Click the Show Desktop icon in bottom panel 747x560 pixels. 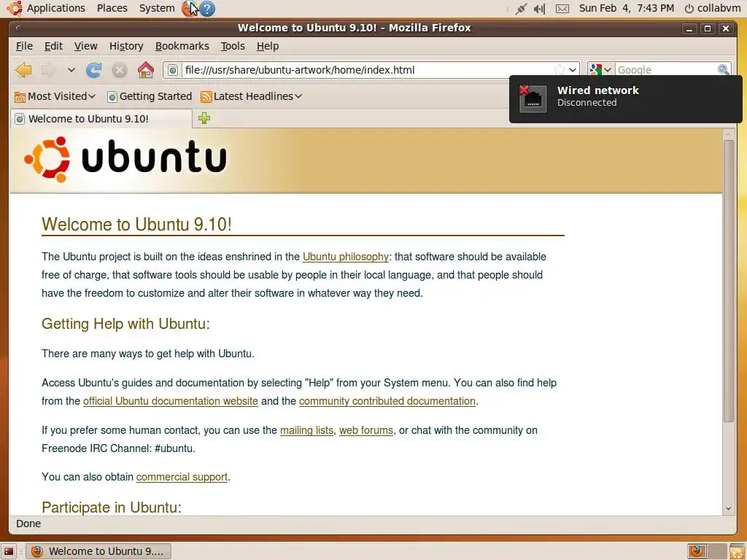pyautogui.click(x=9, y=551)
